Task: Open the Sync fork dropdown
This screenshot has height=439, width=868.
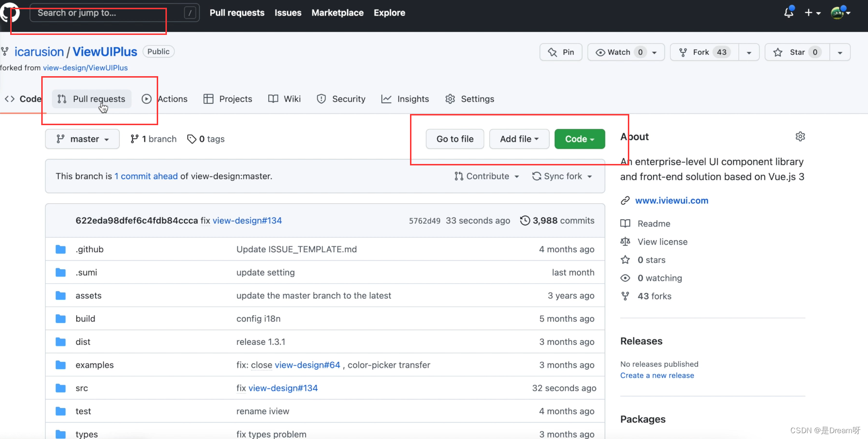Action: coord(562,176)
